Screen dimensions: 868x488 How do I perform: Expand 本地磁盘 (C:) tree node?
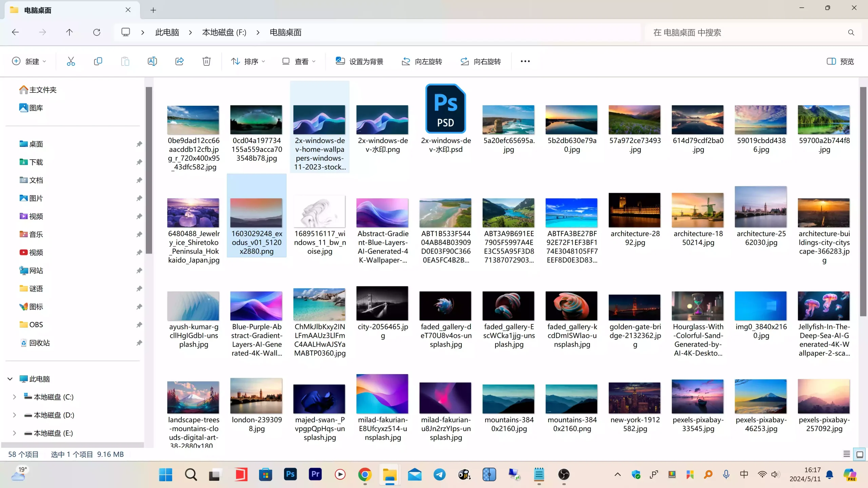click(14, 397)
